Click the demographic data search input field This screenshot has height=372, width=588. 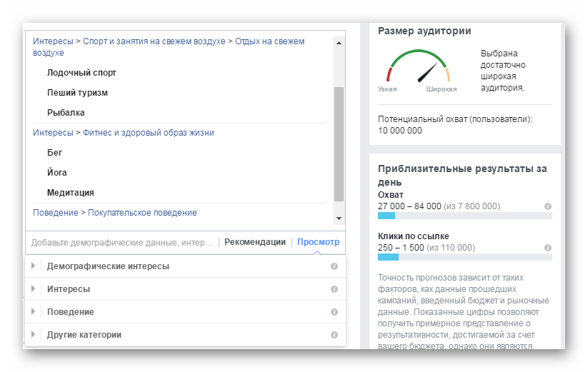(121, 243)
